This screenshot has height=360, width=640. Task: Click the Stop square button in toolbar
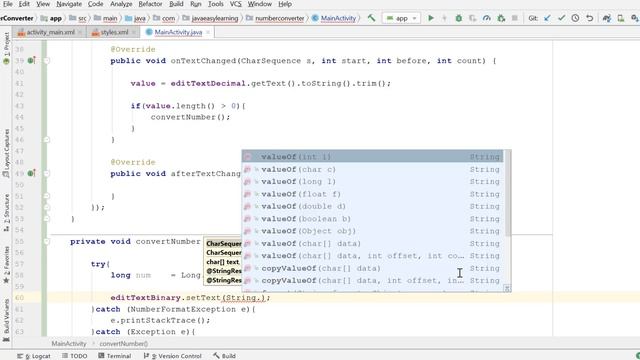point(515,18)
